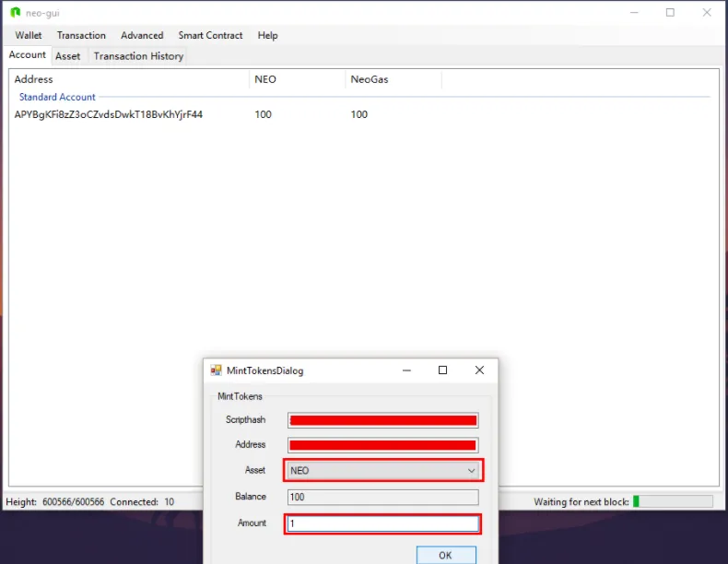Image resolution: width=728 pixels, height=564 pixels.
Task: Open the Transaction menu
Action: click(x=81, y=35)
